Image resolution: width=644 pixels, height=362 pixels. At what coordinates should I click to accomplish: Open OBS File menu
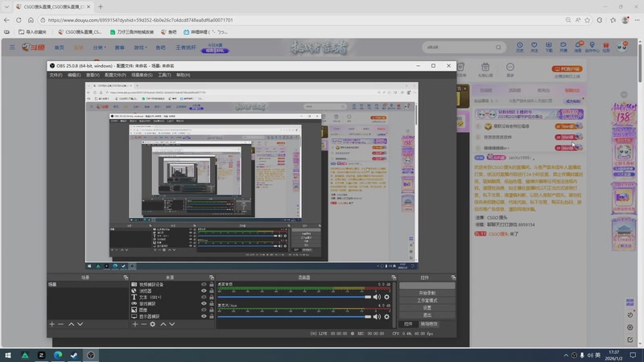point(56,75)
